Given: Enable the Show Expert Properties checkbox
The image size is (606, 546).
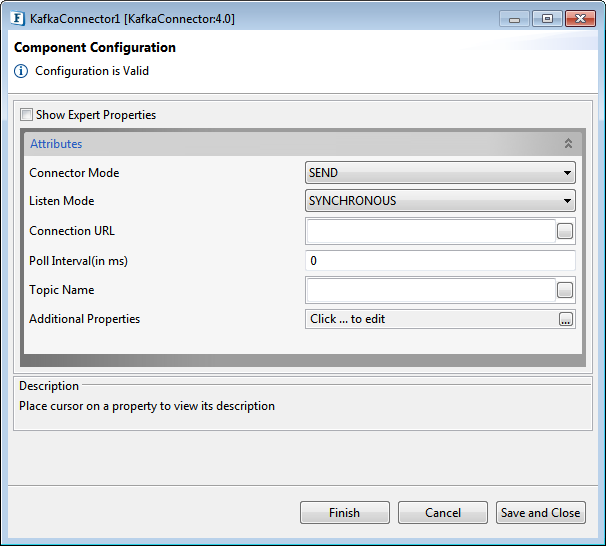Looking at the screenshot, I should (26, 115).
